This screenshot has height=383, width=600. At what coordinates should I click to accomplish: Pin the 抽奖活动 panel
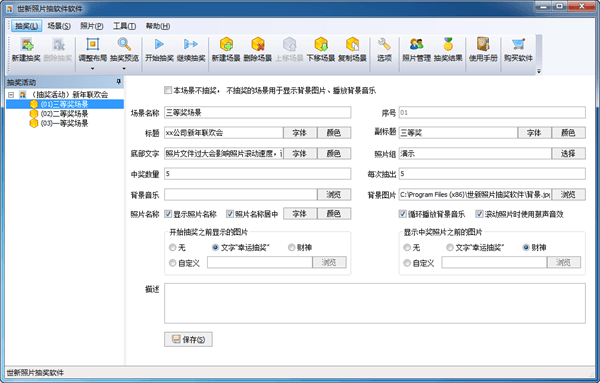click(x=119, y=82)
